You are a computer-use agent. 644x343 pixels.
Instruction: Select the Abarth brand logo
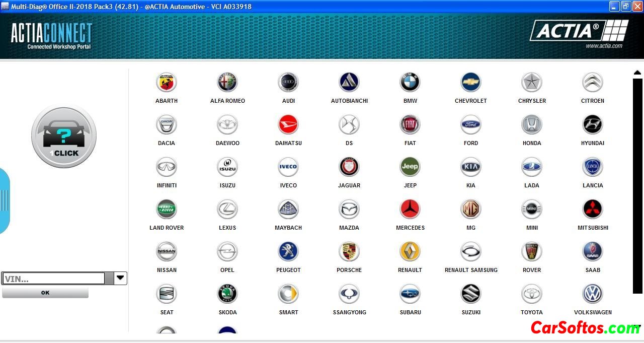tap(167, 83)
